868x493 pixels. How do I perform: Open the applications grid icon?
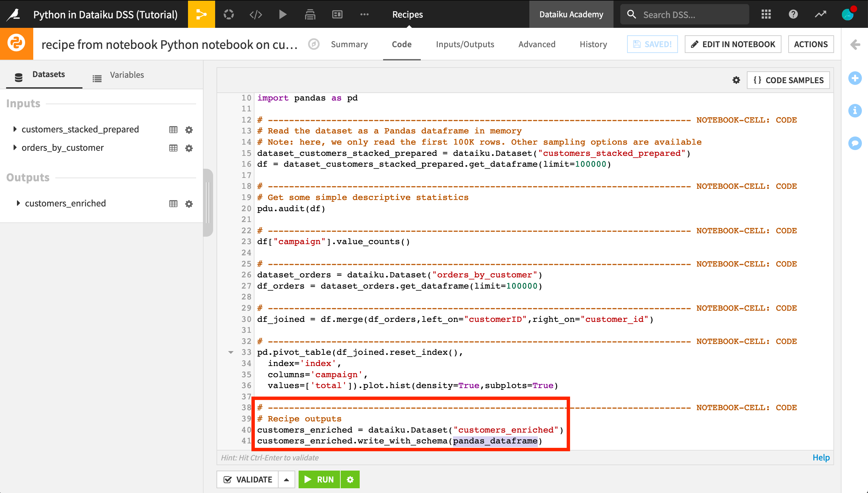click(766, 14)
